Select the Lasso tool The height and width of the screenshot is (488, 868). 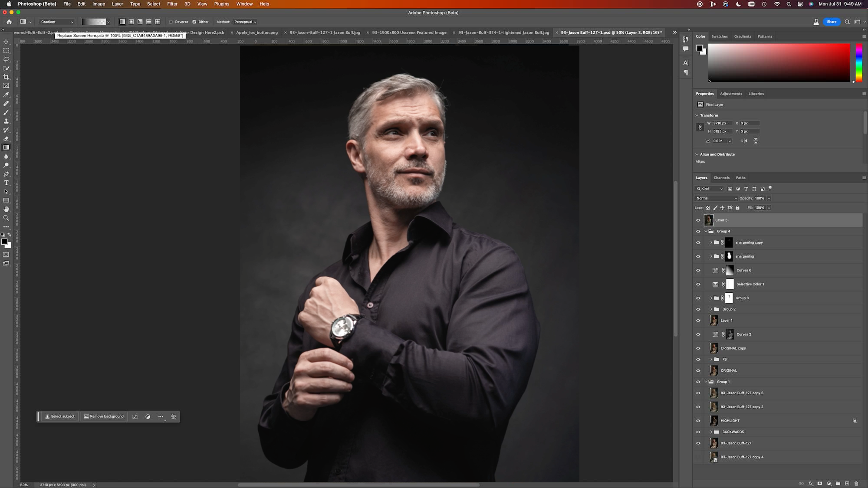[x=6, y=59]
